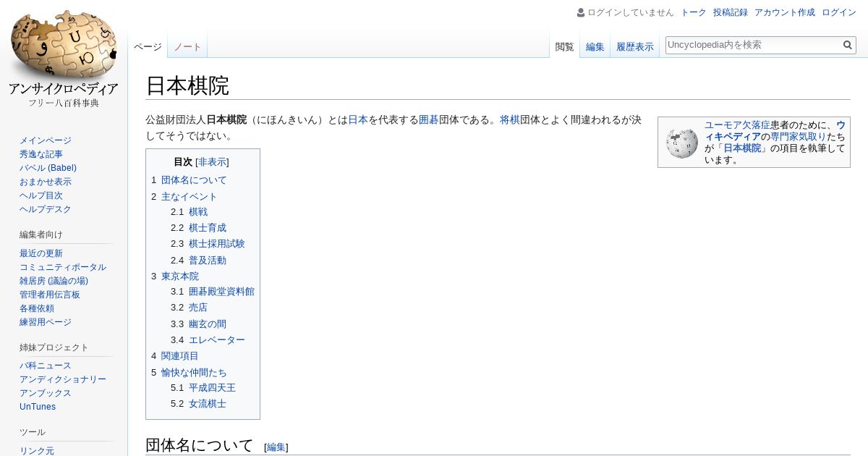The height and width of the screenshot is (456, 868).
Task: Click 日本 link in intro paragraph
Action: point(358,120)
